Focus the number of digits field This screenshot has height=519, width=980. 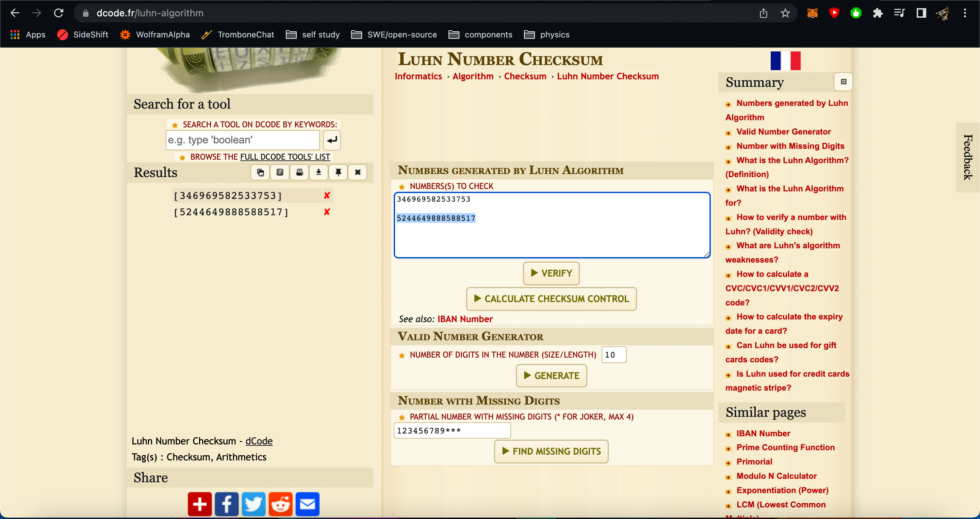tap(613, 355)
